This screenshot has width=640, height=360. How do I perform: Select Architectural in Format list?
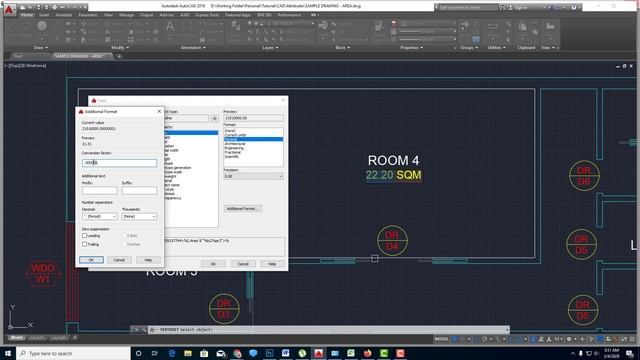(x=235, y=144)
